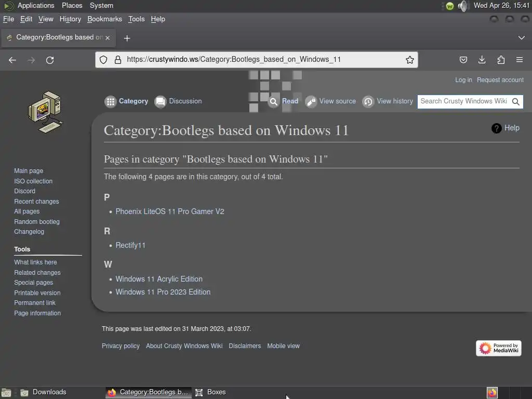
Task: Reload the current page
Action: 50,60
